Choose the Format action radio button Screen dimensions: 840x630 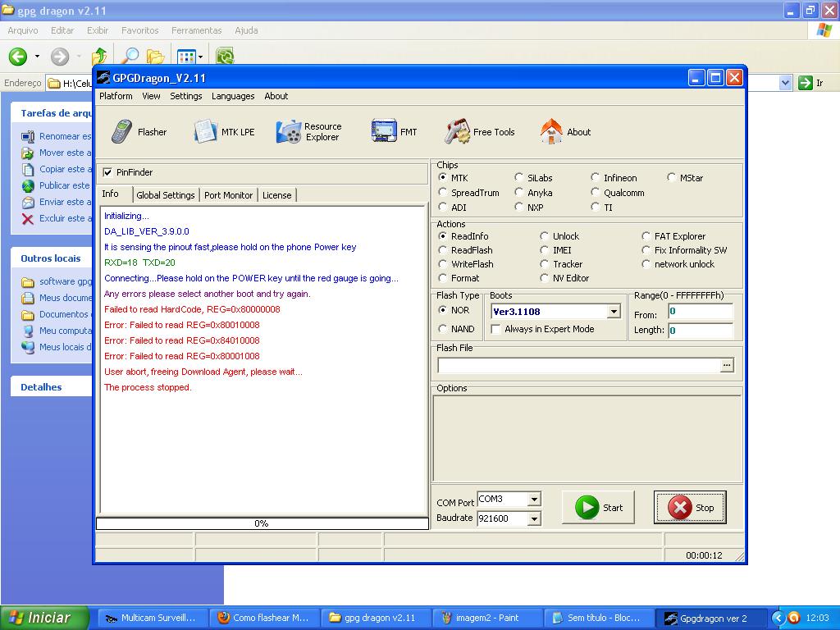point(442,278)
